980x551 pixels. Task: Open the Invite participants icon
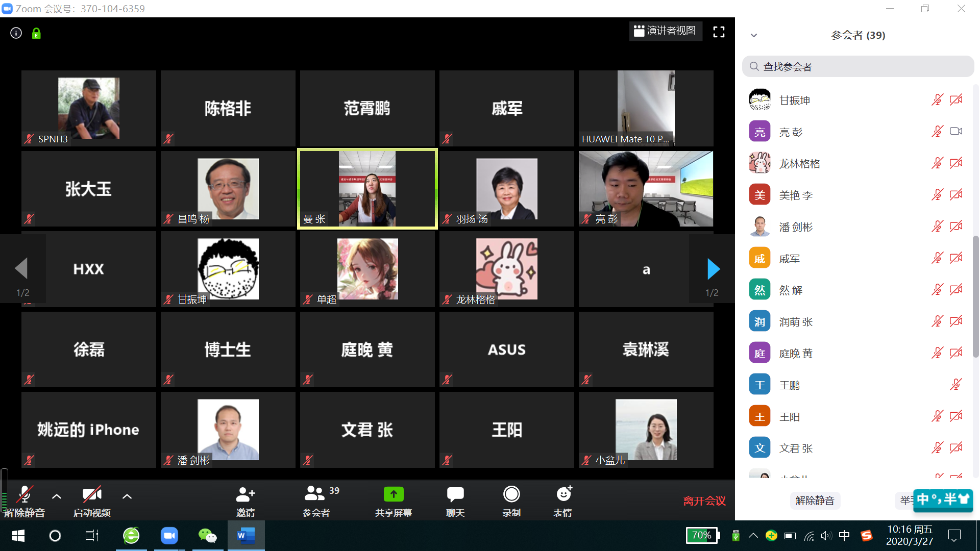(x=246, y=494)
